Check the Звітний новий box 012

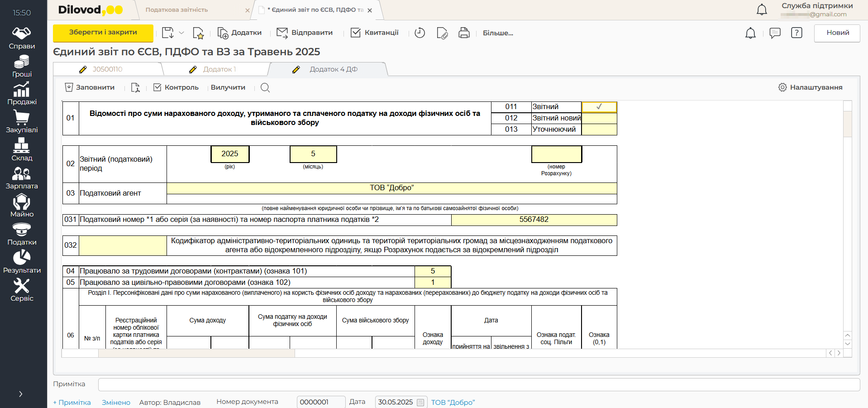pyautogui.click(x=599, y=118)
